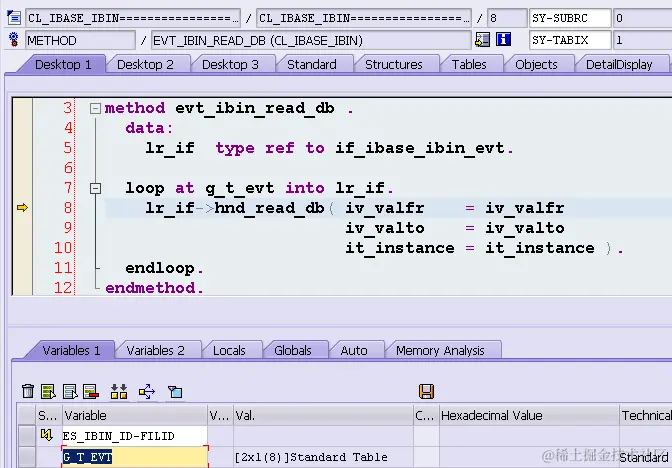Select the row marker for ES_IBIN_ID-FILID
Image resolution: width=672 pixels, height=468 pixels.
click(x=26, y=436)
